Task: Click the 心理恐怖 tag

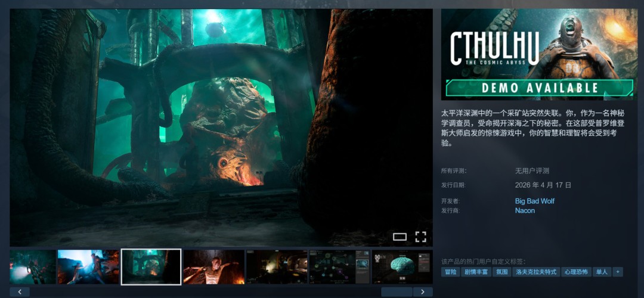Action: click(576, 272)
